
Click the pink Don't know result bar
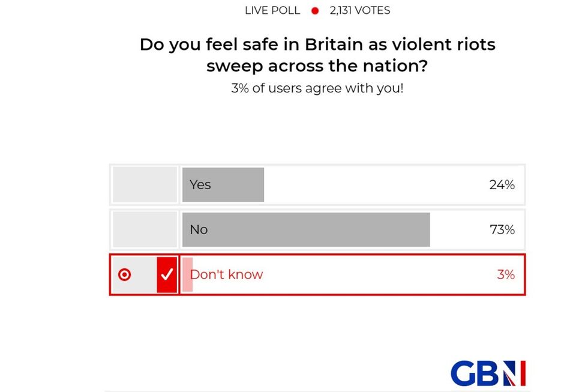coord(187,275)
